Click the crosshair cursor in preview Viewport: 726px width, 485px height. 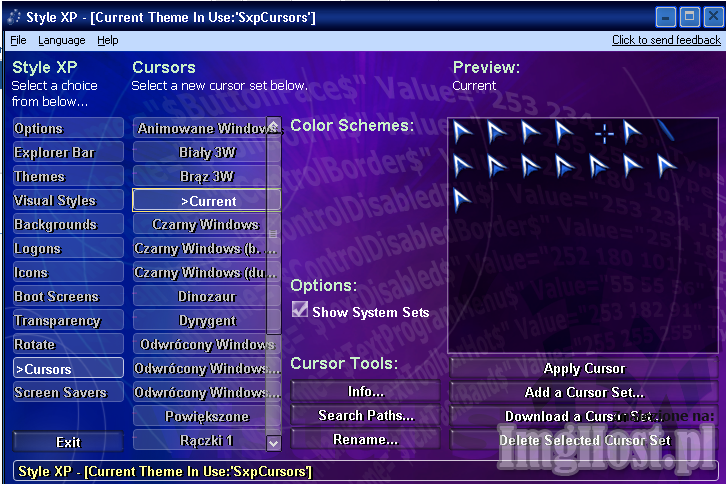click(x=604, y=134)
